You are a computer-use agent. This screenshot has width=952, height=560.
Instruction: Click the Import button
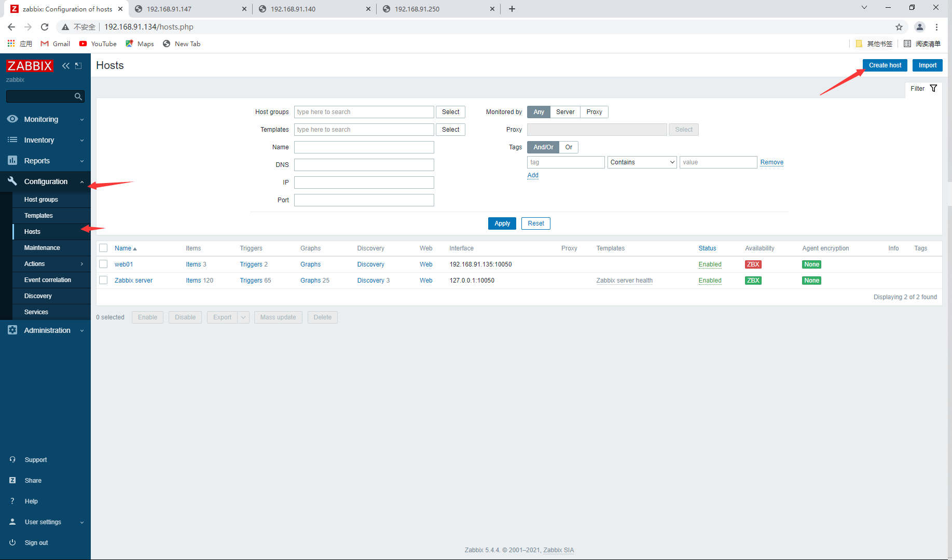(927, 65)
